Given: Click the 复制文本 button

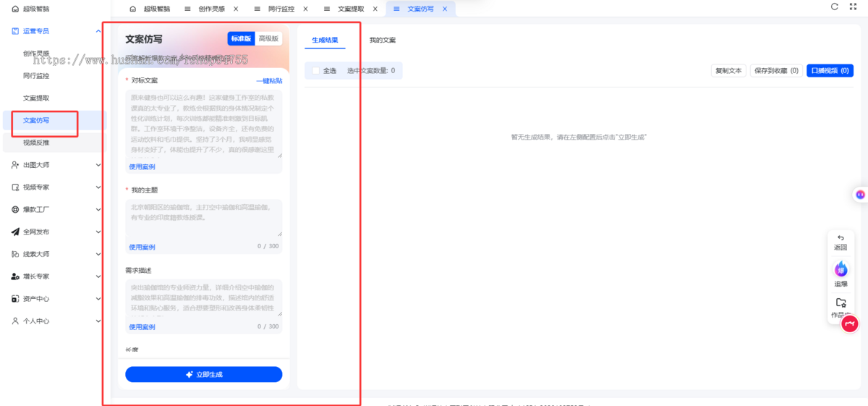Looking at the screenshot, I should 728,71.
